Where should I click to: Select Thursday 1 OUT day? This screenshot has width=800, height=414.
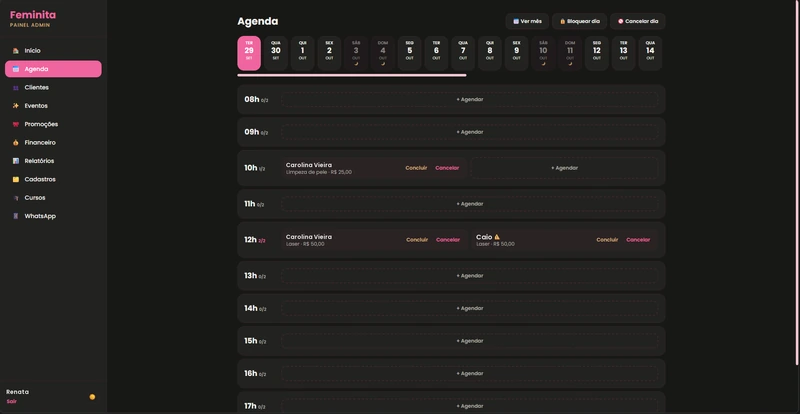(x=303, y=53)
